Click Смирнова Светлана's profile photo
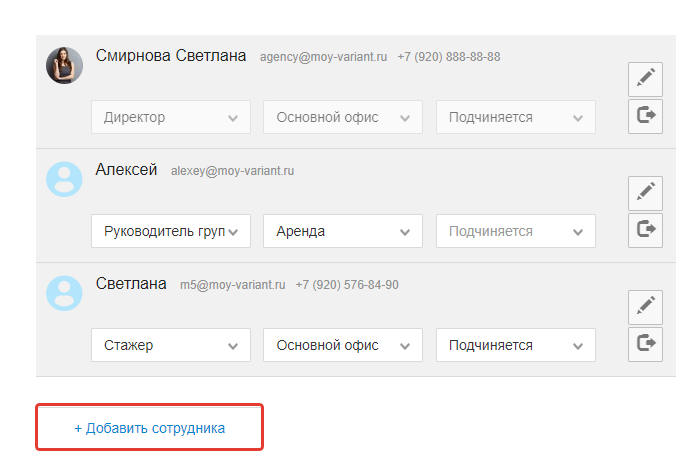682x451 pixels. coord(64,65)
